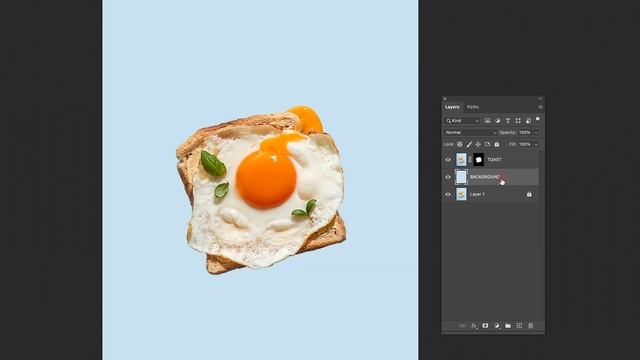The height and width of the screenshot is (360, 640).
Task: Open the layer style fx menu
Action: [x=474, y=326]
